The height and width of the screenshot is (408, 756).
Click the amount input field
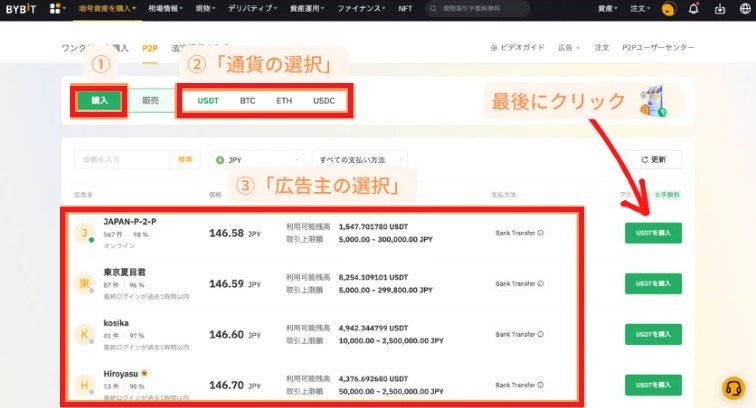point(122,160)
